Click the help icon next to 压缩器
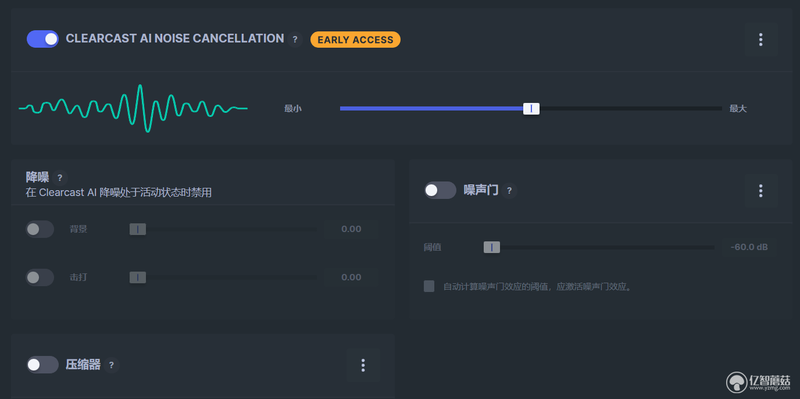This screenshot has height=399, width=800. tap(111, 365)
